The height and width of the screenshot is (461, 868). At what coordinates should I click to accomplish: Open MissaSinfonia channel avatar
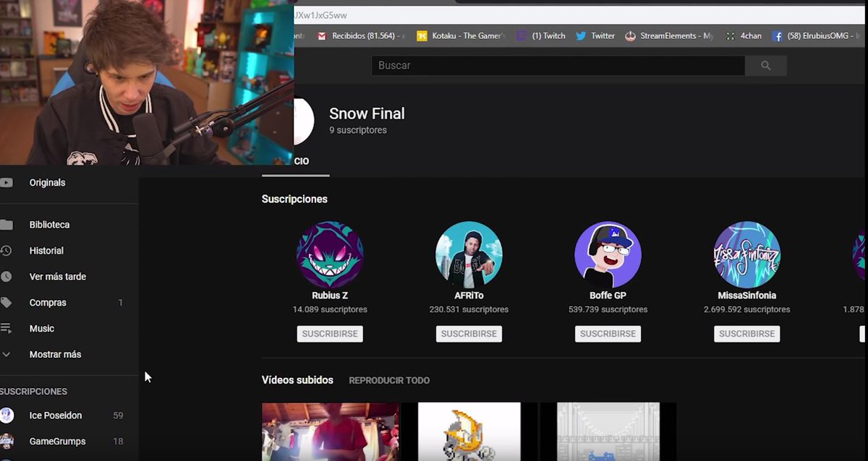[x=746, y=254]
